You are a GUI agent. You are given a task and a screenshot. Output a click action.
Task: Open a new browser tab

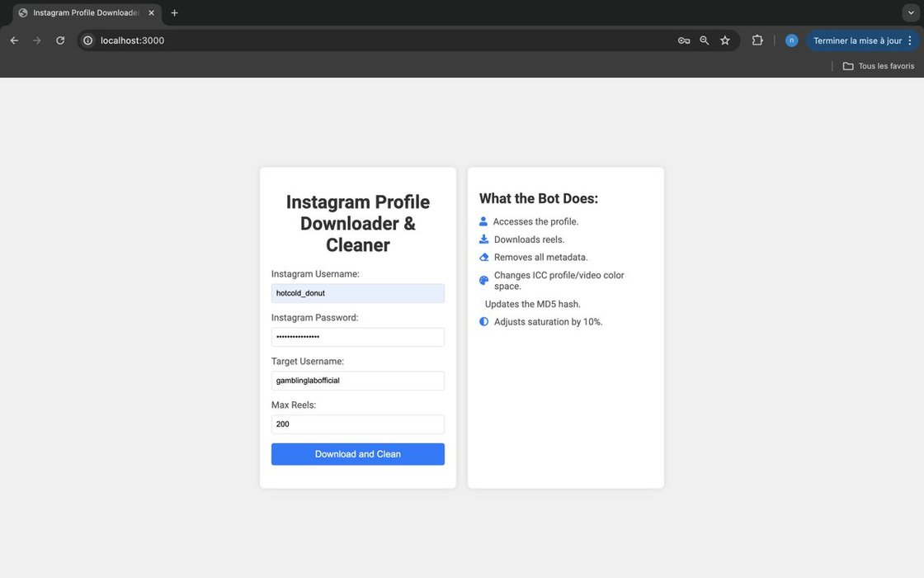pyautogui.click(x=174, y=13)
